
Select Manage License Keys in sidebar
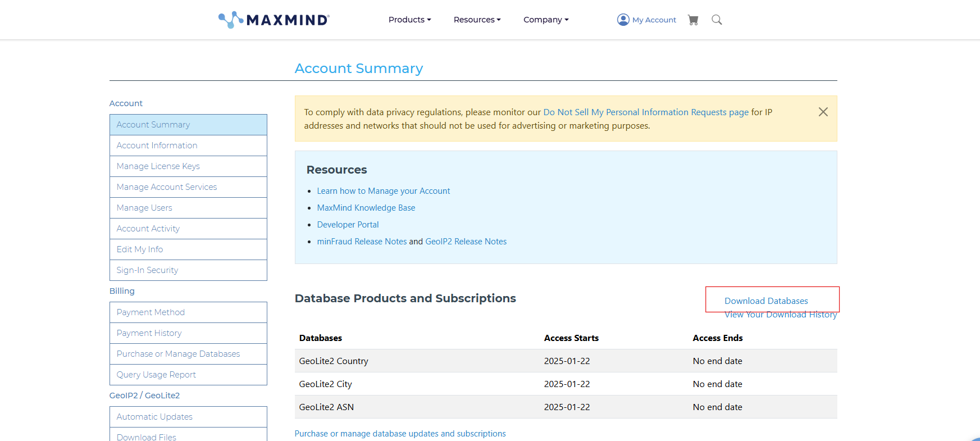[158, 166]
